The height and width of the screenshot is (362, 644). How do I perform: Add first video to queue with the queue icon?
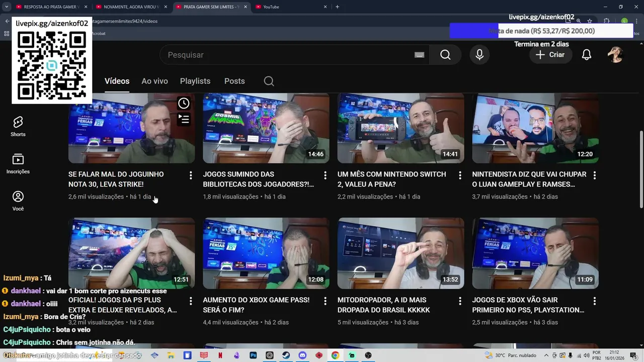[184, 119]
